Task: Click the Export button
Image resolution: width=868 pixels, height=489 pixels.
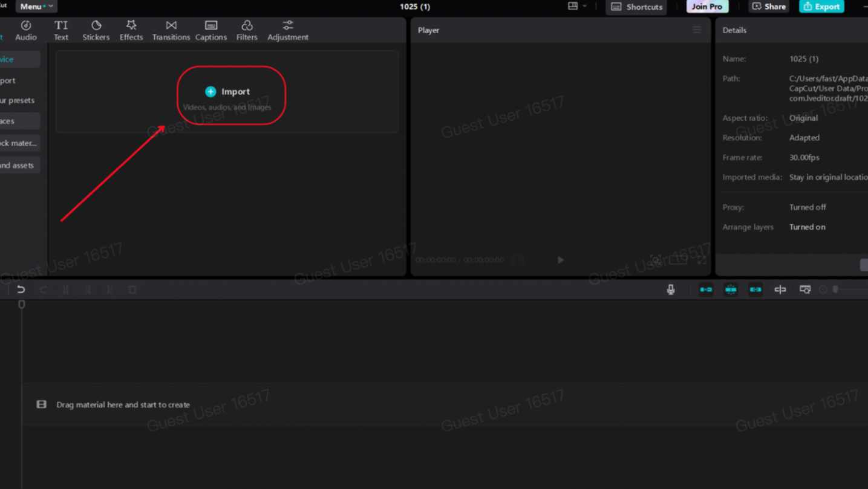Action: pyautogui.click(x=821, y=7)
